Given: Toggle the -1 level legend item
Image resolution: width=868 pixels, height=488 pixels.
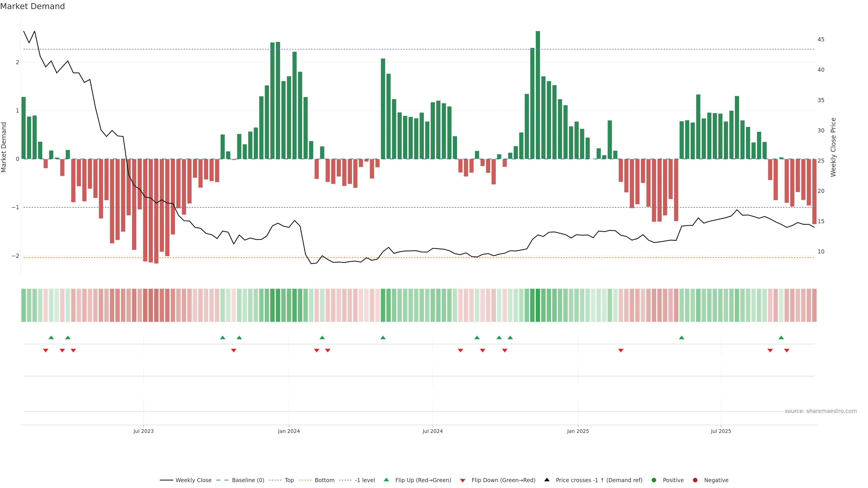Looking at the screenshot, I should pyautogui.click(x=365, y=480).
